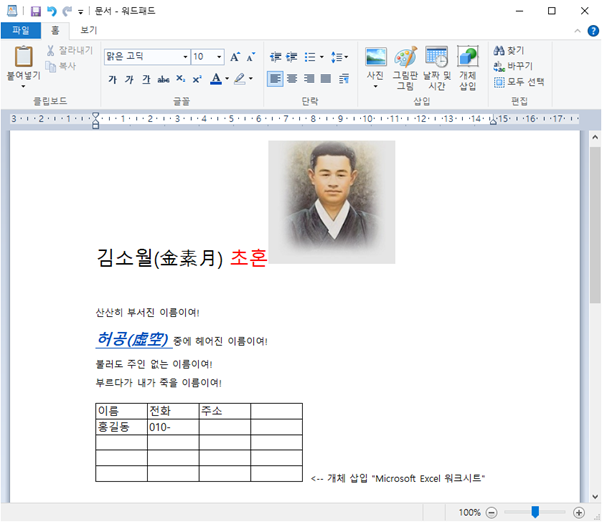Shrink font size with the small A button
The width and height of the screenshot is (602, 522).
(x=251, y=57)
